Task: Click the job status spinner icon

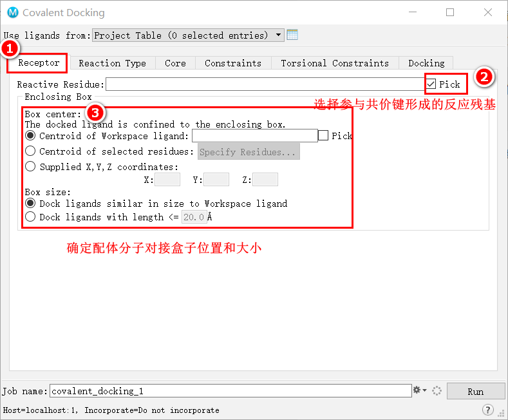Action: tap(437, 391)
